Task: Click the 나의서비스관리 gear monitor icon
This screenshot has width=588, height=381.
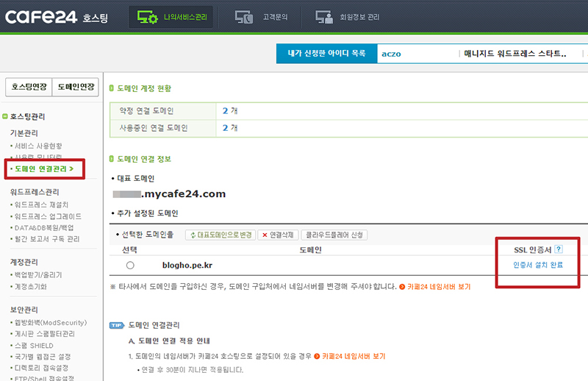Action: click(147, 17)
